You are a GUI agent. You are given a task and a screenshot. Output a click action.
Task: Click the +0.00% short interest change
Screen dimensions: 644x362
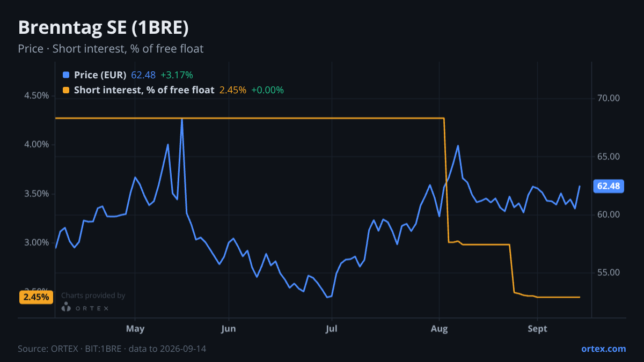point(267,90)
